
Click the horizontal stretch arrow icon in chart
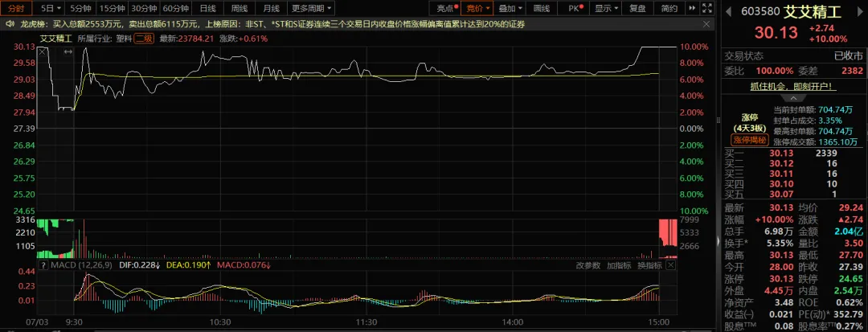coord(68,51)
